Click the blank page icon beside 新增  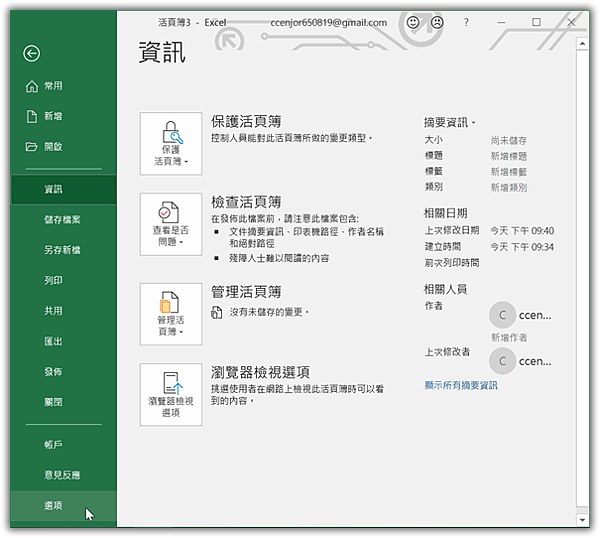pyautogui.click(x=32, y=116)
